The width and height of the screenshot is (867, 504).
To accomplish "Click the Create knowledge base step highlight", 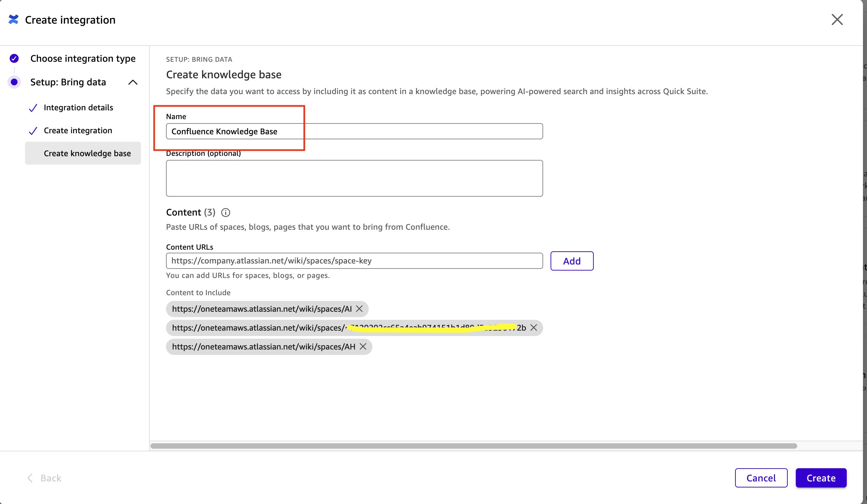I will pos(83,153).
